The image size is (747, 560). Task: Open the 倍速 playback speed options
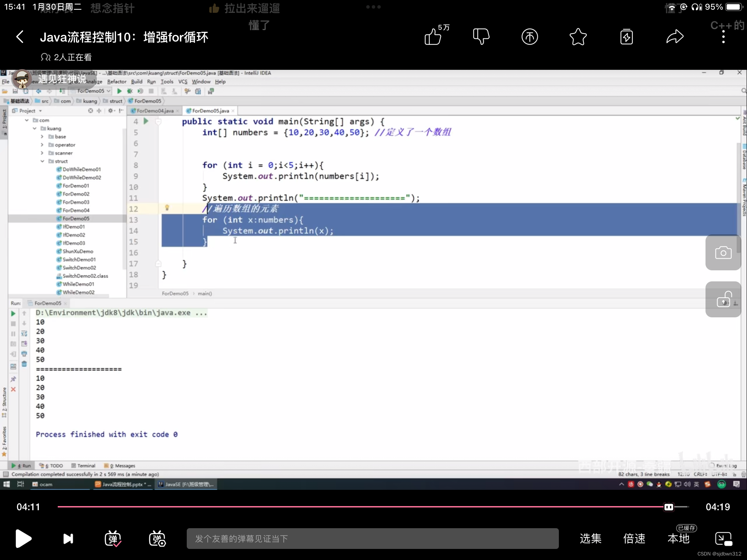[x=634, y=538]
